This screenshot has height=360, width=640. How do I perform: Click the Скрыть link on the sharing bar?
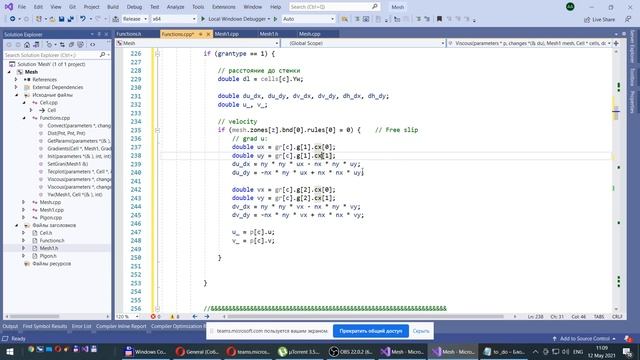(x=421, y=331)
